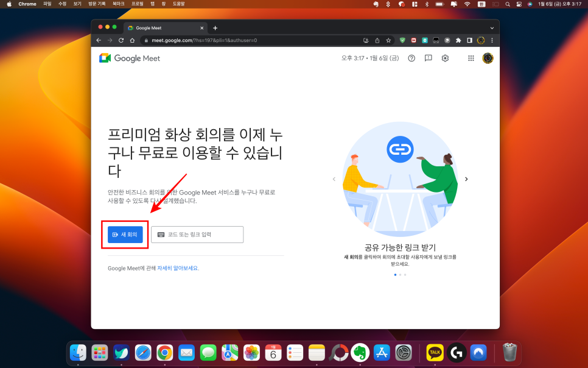Image resolution: width=588 pixels, height=368 pixels.
Task: Open the 북마크 menu
Action: (x=119, y=4)
